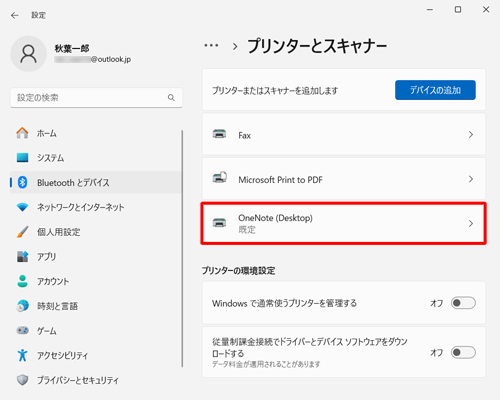The width and height of the screenshot is (500, 400).
Task: Click the プリンターの環境設定 heading
Action: 238,270
